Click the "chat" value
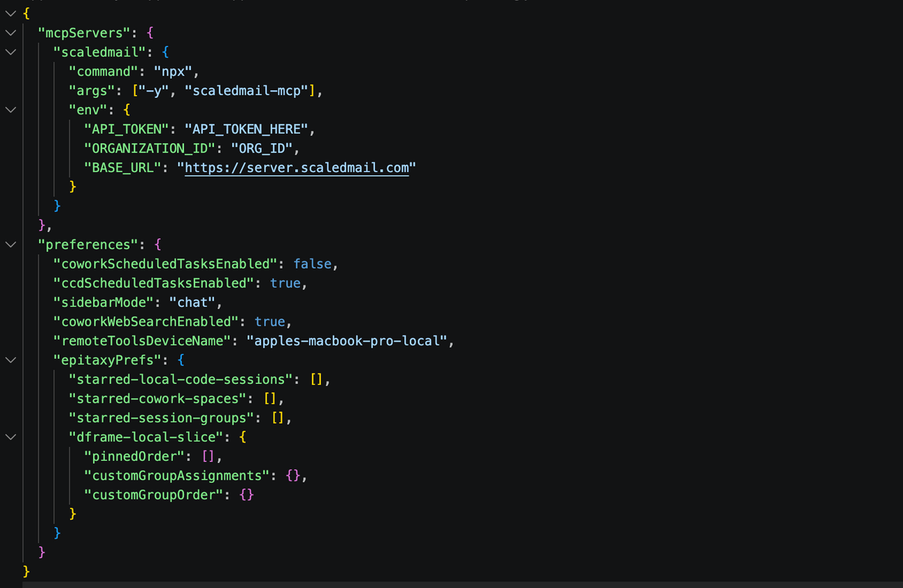Screen dimensions: 903x588 pyautogui.click(x=192, y=303)
